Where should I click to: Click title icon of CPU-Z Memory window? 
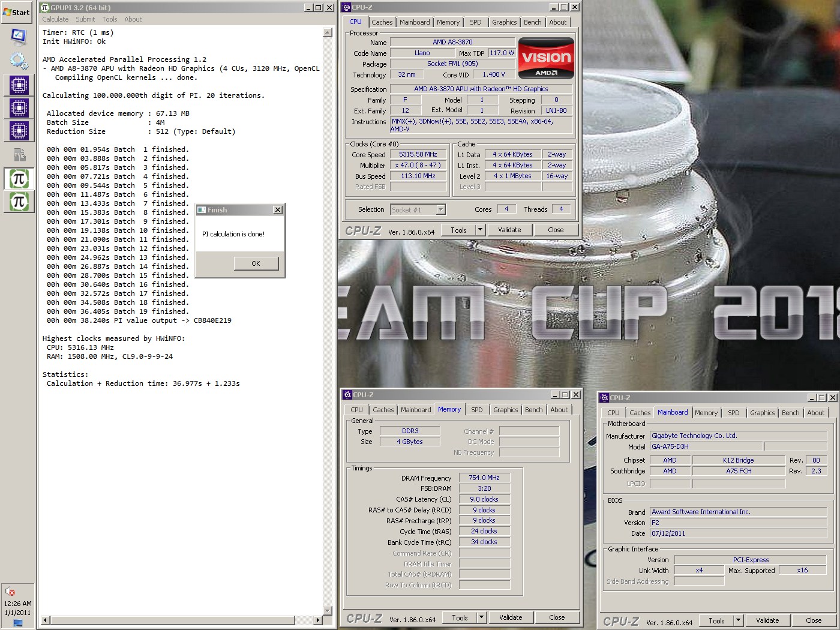tap(347, 395)
